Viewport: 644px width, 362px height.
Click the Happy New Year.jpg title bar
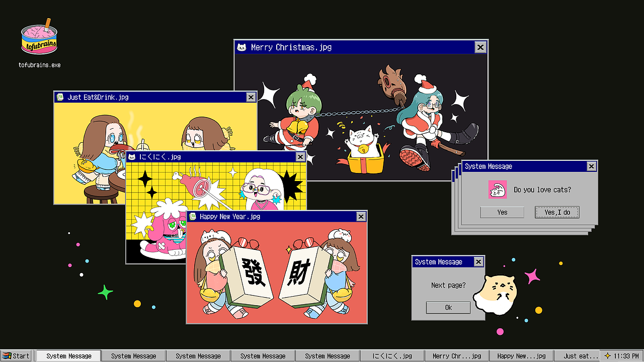point(276,216)
